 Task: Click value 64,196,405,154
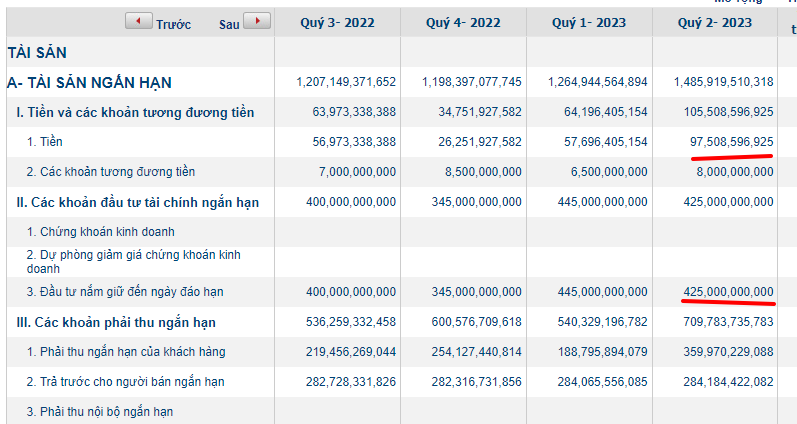tap(606, 112)
